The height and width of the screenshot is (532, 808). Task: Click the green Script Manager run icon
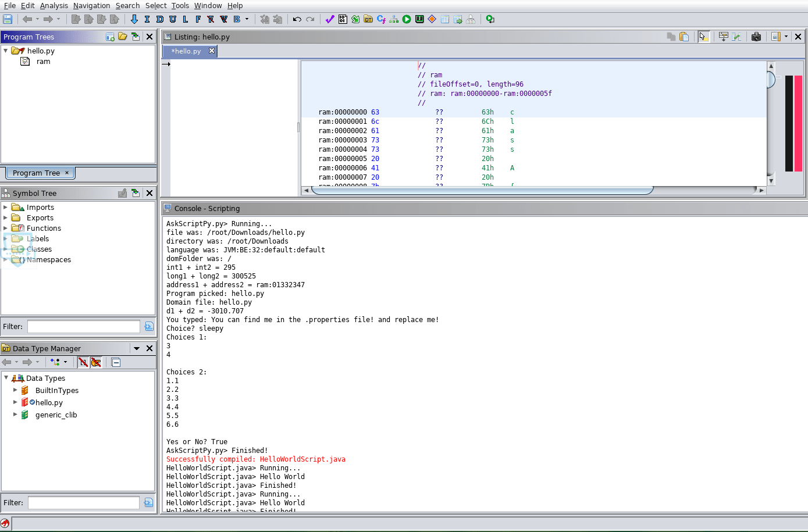(407, 19)
